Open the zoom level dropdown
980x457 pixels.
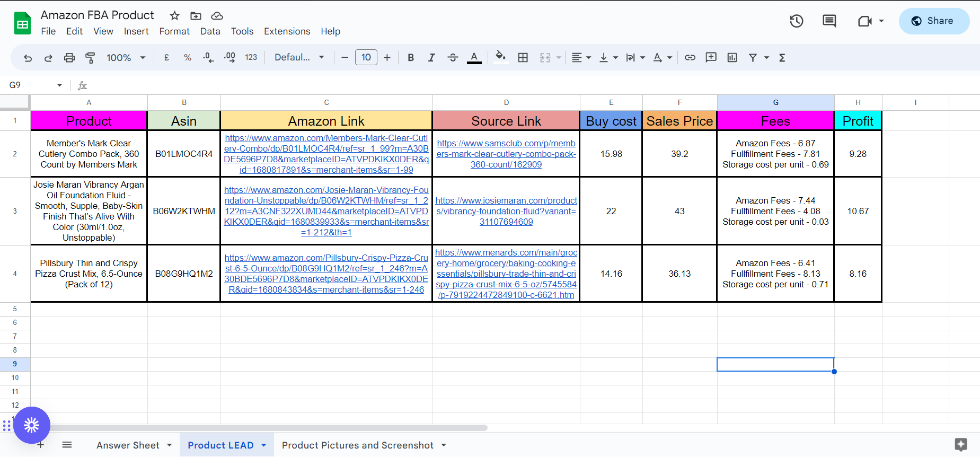(126, 58)
